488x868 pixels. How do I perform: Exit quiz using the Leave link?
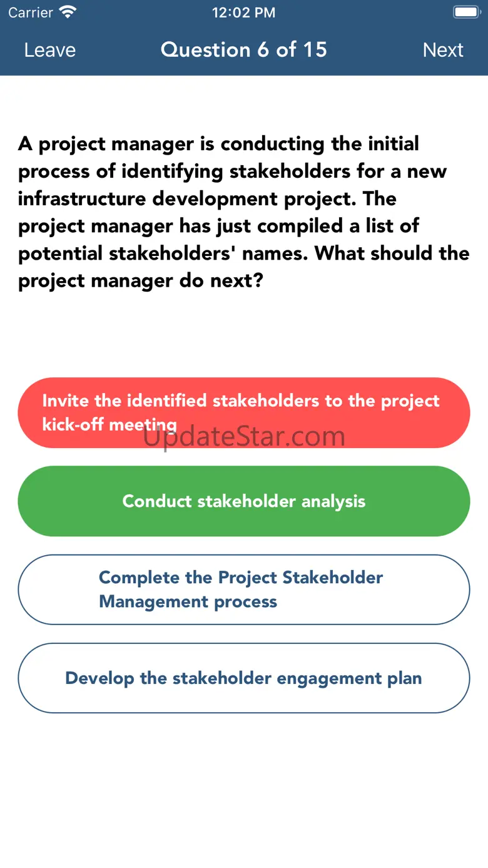(x=50, y=50)
